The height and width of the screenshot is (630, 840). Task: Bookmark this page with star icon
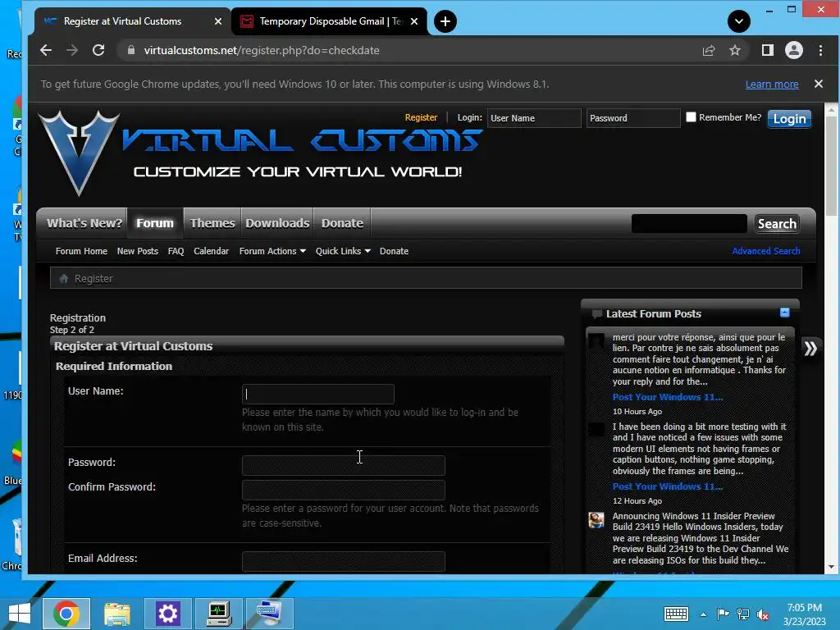pyautogui.click(x=735, y=50)
